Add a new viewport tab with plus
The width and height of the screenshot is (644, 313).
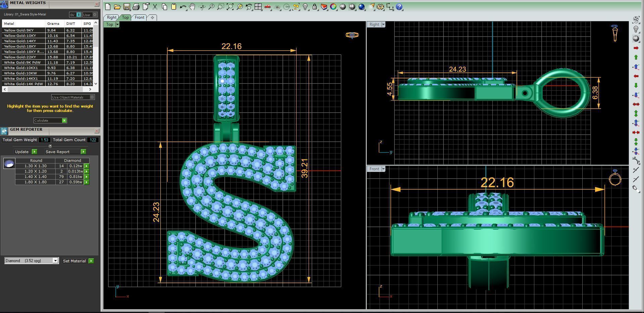152,17
